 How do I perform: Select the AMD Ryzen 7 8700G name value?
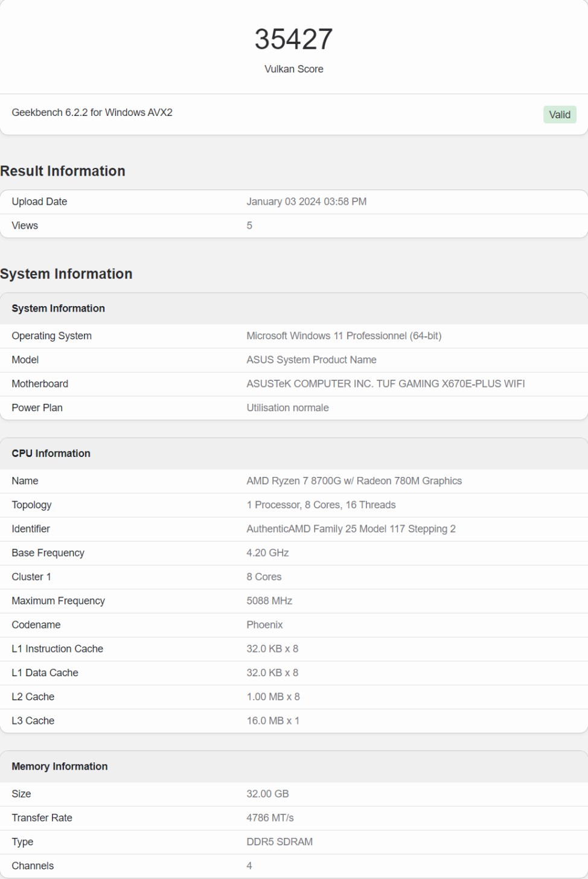pyautogui.click(x=354, y=481)
